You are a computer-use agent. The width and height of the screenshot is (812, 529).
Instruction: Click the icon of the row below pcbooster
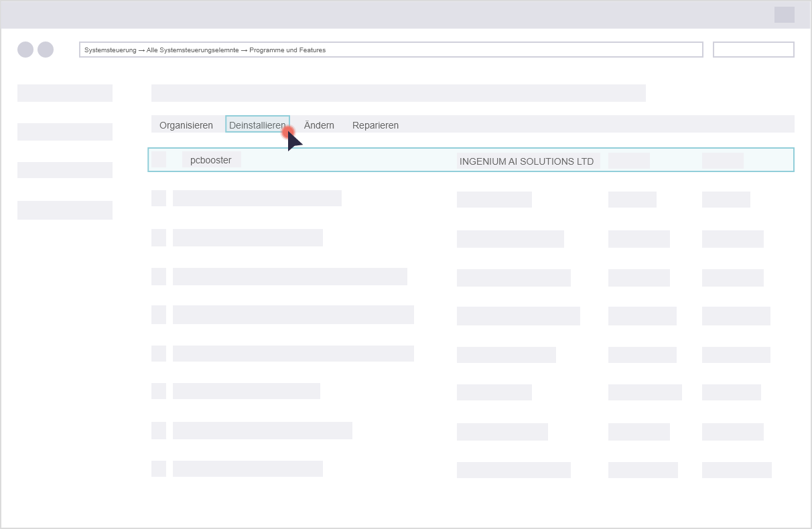coord(159,198)
